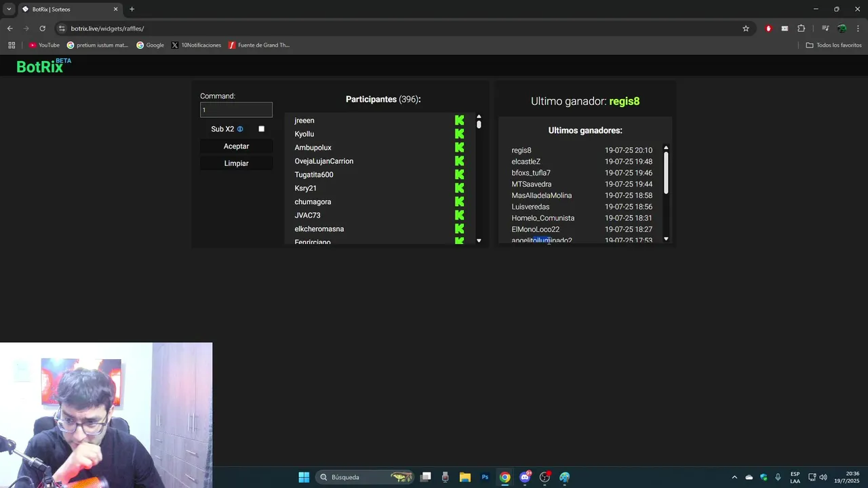Click the Command input field
Image resolution: width=868 pixels, height=488 pixels.
click(x=236, y=110)
